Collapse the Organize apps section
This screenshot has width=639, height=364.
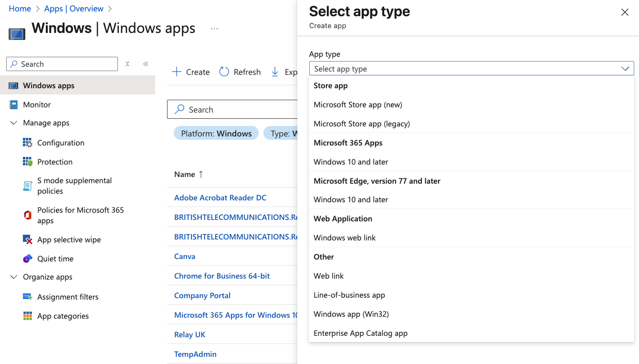point(13,277)
